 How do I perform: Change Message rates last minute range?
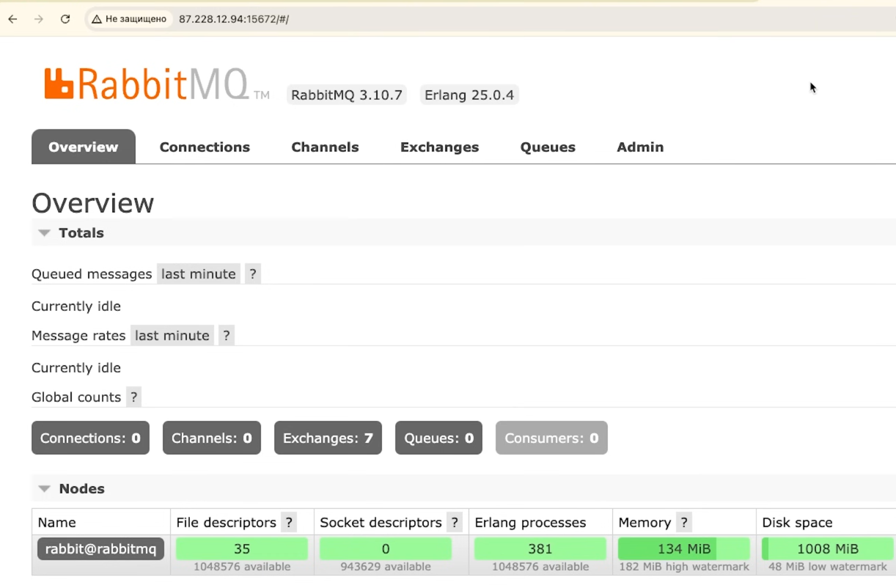pyautogui.click(x=172, y=335)
